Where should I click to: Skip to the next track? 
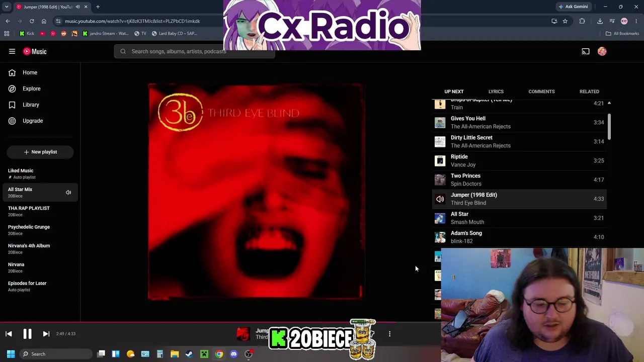pyautogui.click(x=46, y=334)
